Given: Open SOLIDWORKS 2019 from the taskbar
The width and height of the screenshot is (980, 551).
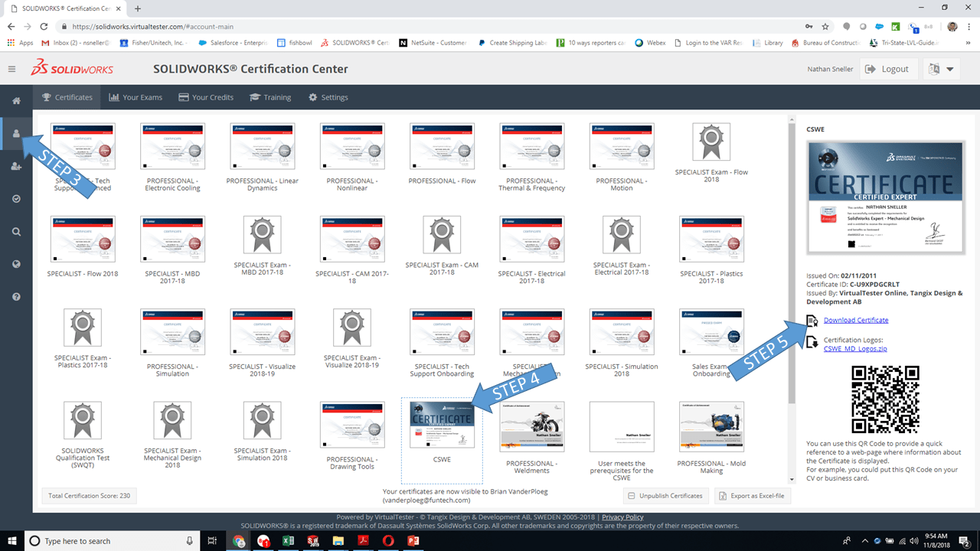Looking at the screenshot, I should click(x=313, y=541).
